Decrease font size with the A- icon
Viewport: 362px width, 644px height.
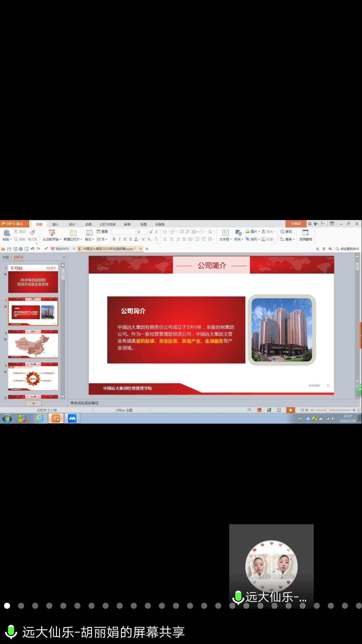pyautogui.click(x=156, y=232)
